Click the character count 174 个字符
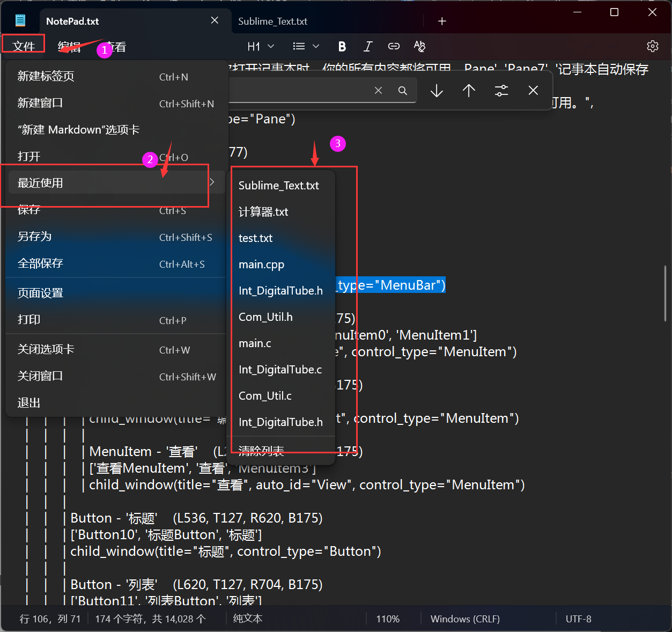This screenshot has width=672, height=632. pos(150,619)
